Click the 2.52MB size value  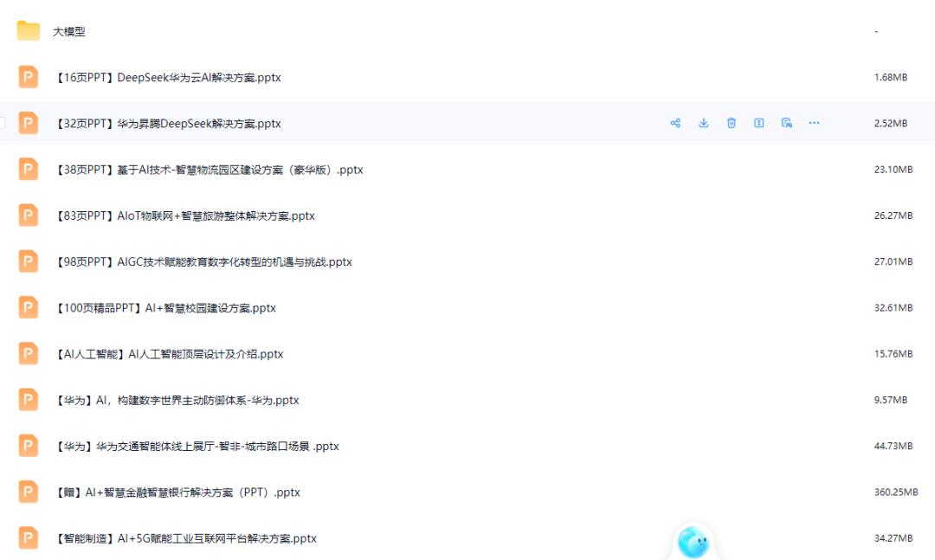click(890, 124)
